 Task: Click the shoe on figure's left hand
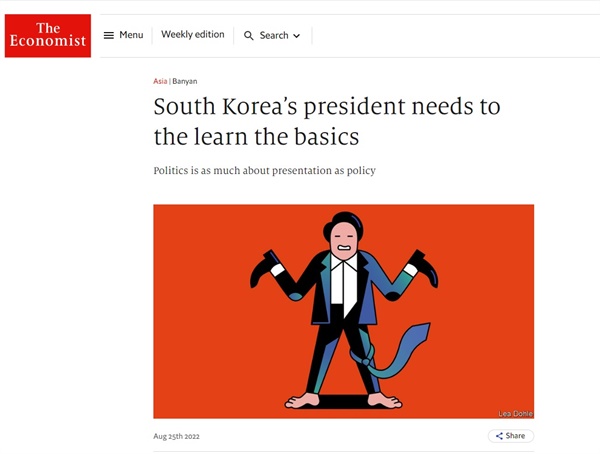coord(423,267)
